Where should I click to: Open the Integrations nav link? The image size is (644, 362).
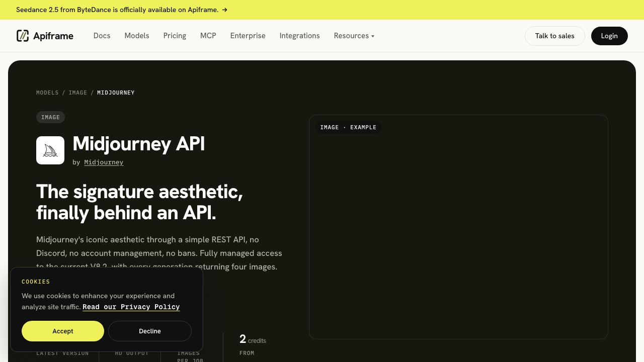click(x=299, y=36)
